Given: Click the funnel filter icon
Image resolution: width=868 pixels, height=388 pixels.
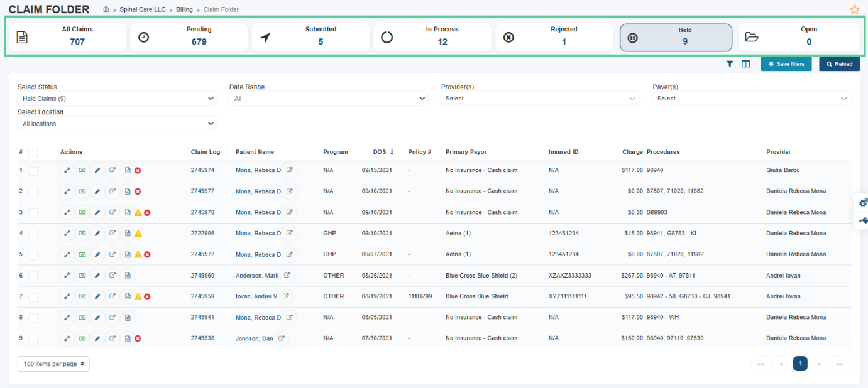Looking at the screenshot, I should coord(730,64).
